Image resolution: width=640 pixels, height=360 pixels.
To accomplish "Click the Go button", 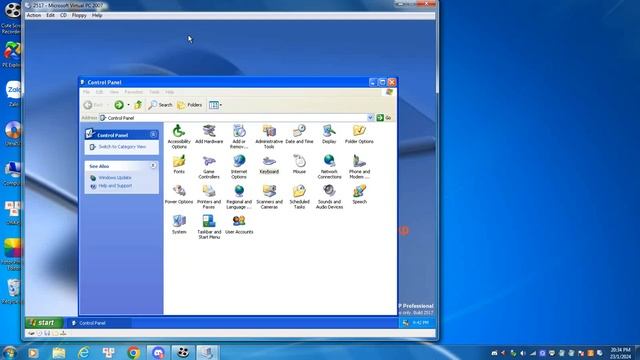I will 384,118.
